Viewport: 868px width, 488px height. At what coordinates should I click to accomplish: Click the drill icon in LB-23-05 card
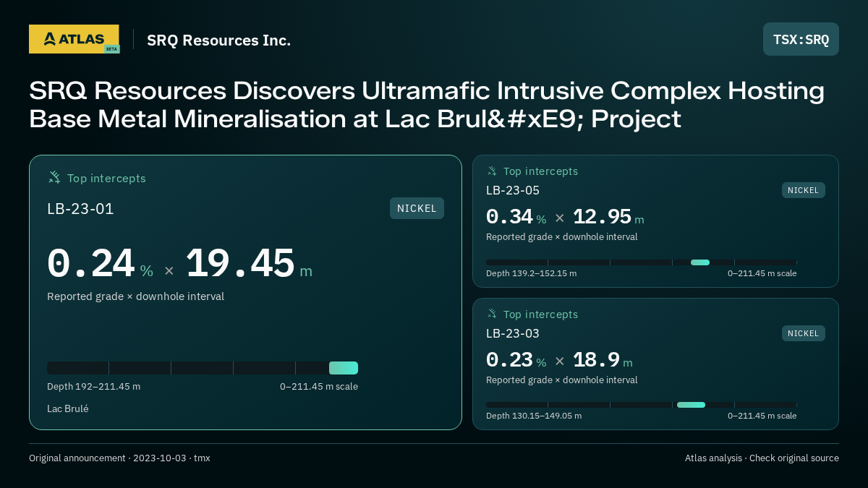492,171
